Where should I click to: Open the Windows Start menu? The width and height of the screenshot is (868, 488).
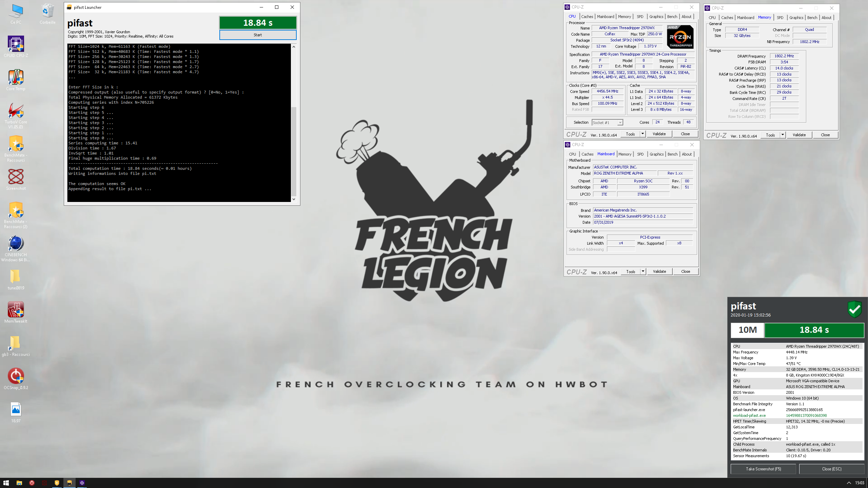(6, 483)
